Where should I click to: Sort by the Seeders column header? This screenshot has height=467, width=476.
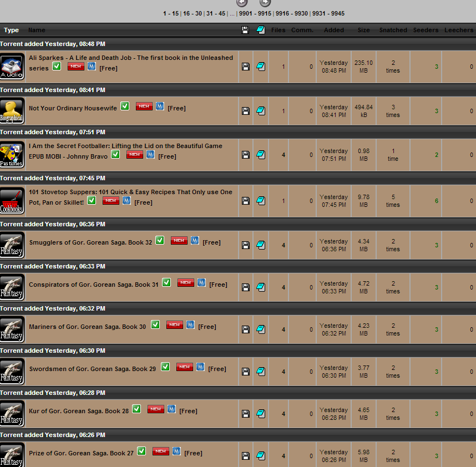tap(426, 30)
